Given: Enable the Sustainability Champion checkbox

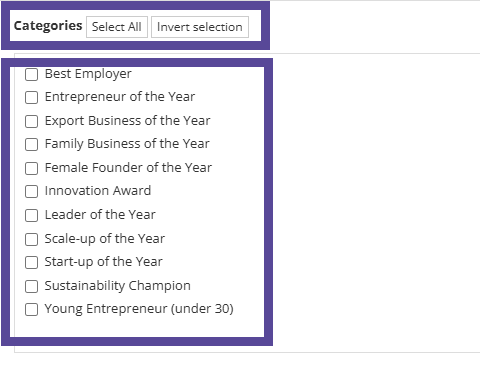Looking at the screenshot, I should (x=32, y=286).
